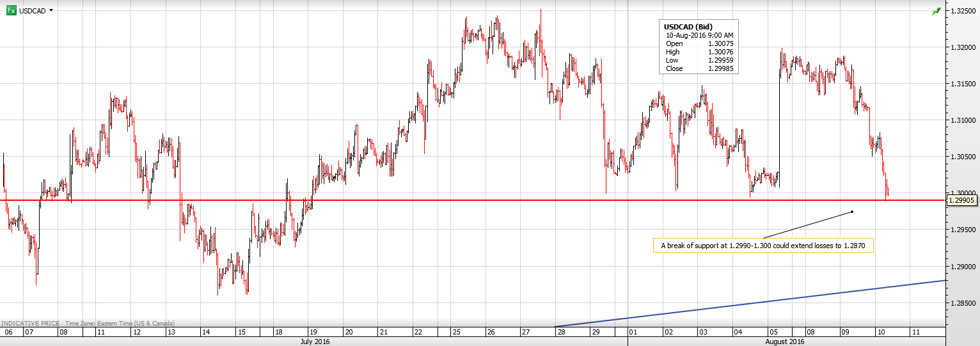Click the 1.30500 price axis label
980x346 pixels.
coord(962,157)
